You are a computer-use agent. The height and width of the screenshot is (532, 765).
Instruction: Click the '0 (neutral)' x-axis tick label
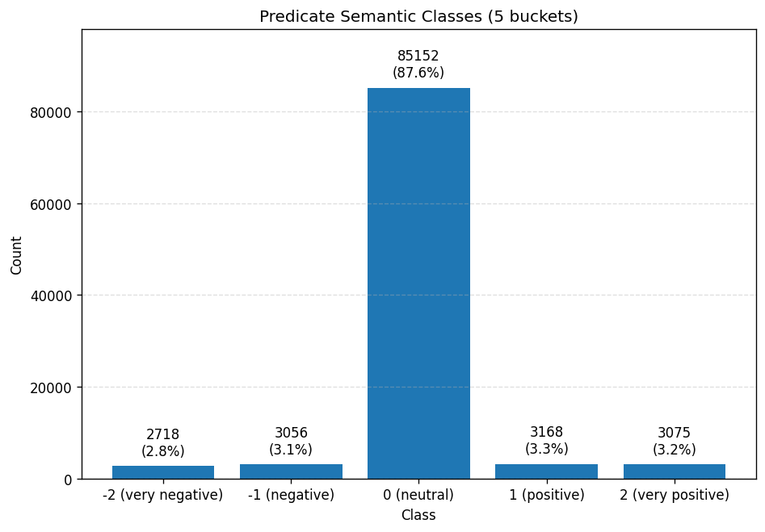[418, 495]
